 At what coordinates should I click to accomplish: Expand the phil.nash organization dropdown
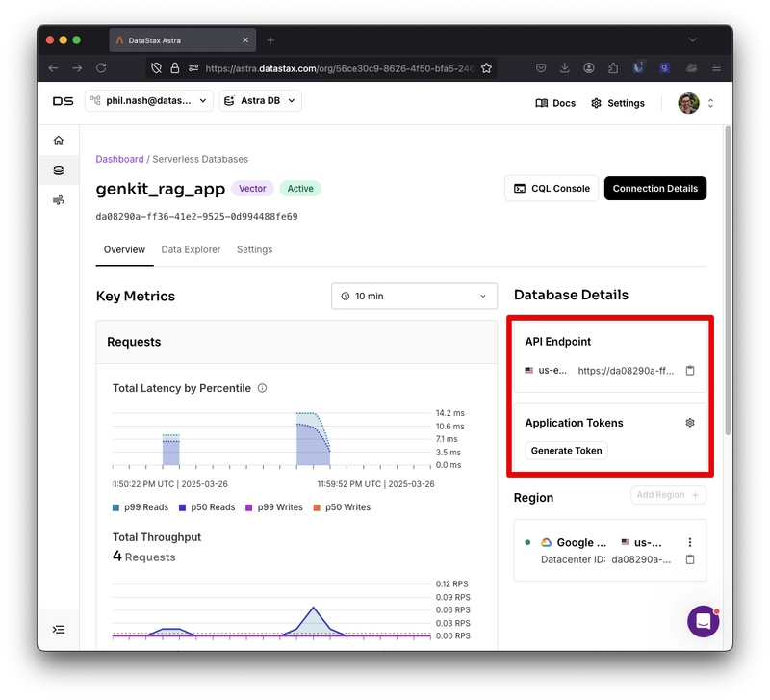149,101
